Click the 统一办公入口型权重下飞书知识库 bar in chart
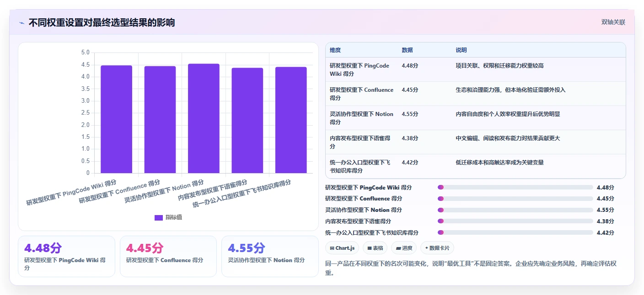 click(291, 120)
